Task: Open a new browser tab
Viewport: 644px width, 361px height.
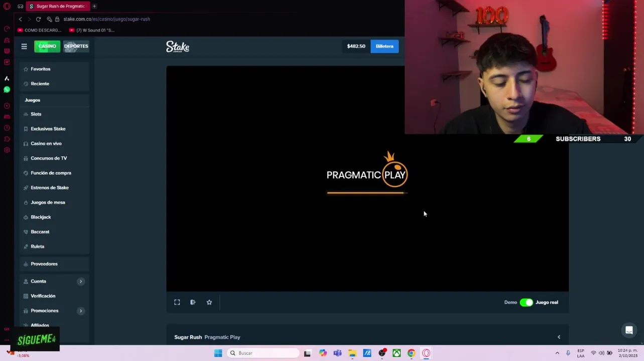Action: 94,6
